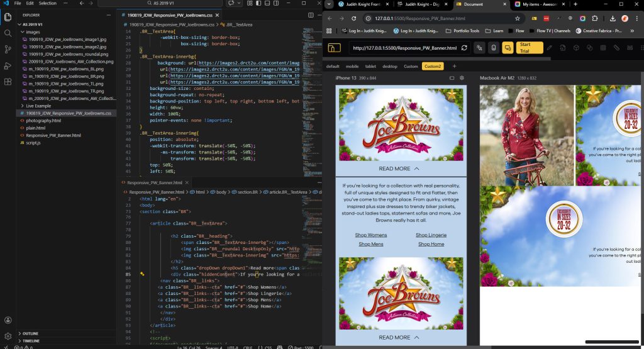Click the reload icon beside the responsive URL
The image size is (644, 349).
pos(464,48)
